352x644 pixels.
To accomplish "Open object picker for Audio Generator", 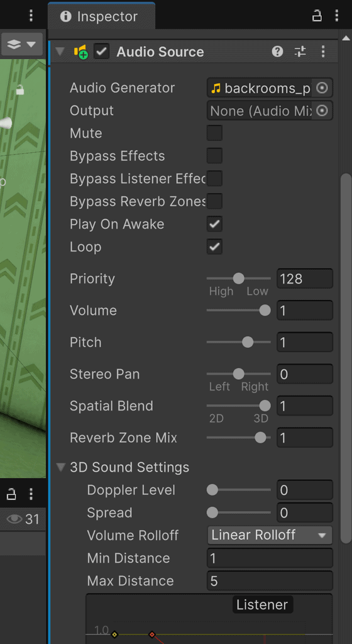I will coord(322,88).
